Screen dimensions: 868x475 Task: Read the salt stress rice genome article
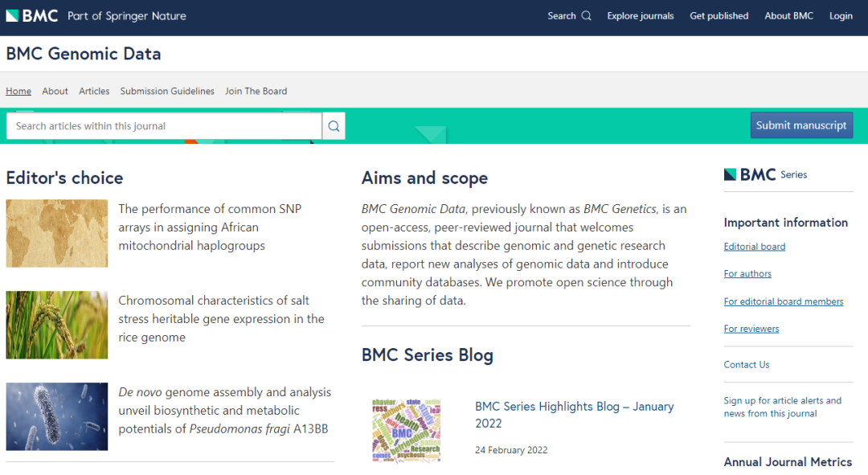222,319
